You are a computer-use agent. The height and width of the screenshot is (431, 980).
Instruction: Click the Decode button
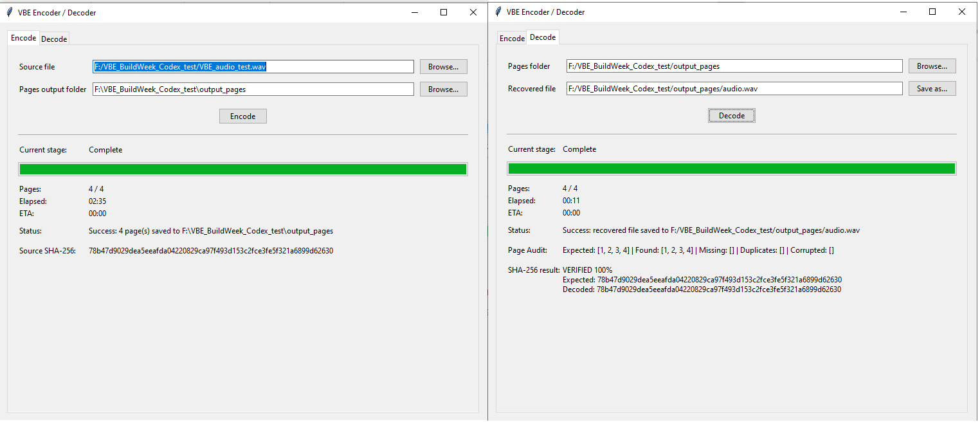point(732,116)
